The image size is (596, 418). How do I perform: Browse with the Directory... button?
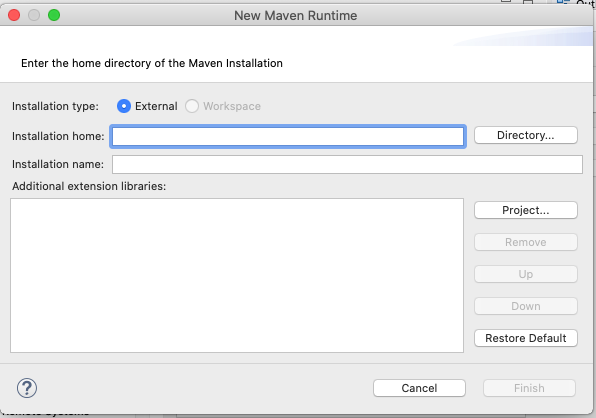coord(526,135)
